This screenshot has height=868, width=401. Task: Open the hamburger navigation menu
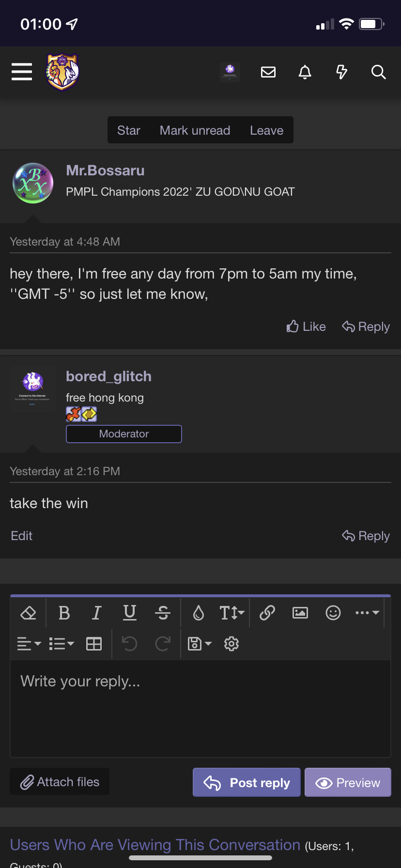pos(22,72)
